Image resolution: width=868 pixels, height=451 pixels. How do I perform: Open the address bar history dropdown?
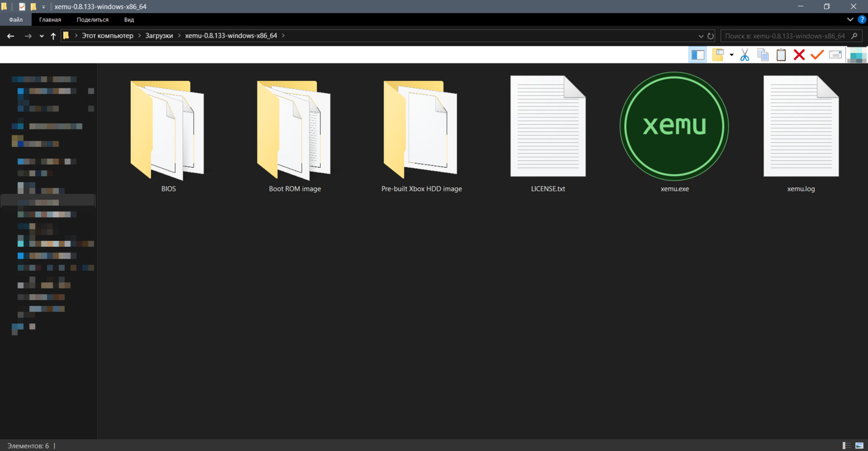[x=701, y=36]
